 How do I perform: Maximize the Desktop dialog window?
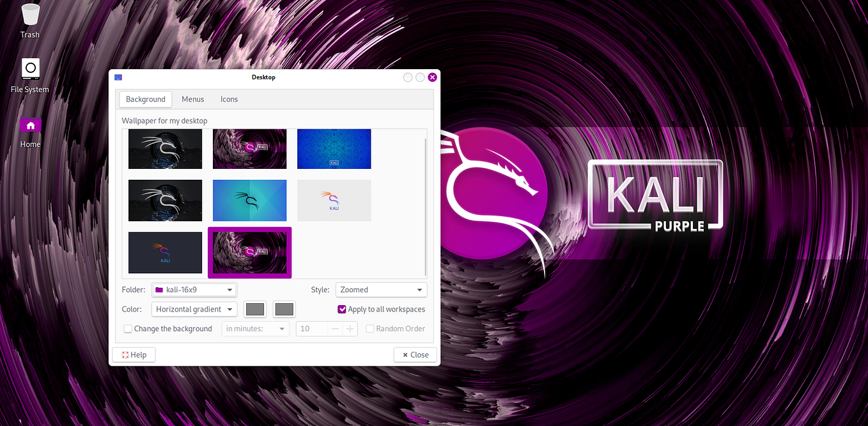pyautogui.click(x=420, y=77)
